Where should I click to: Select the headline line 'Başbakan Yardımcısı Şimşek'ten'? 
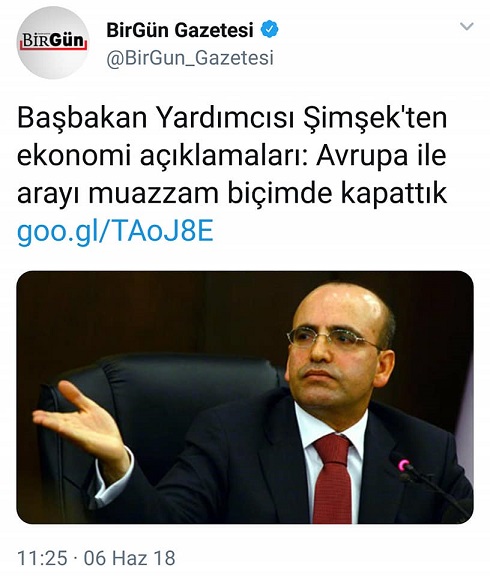click(x=232, y=118)
